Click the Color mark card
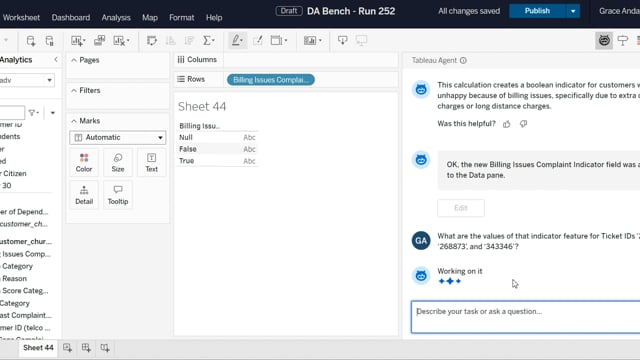 (x=84, y=162)
